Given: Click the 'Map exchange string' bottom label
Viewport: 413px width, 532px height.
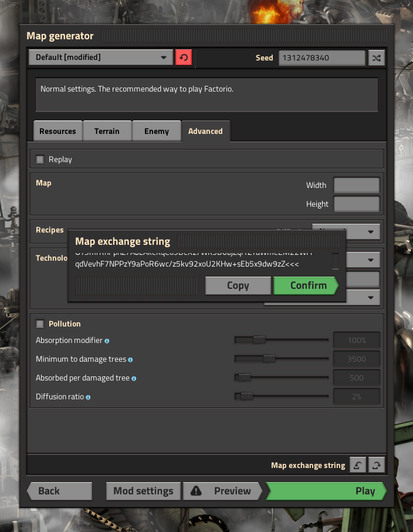Looking at the screenshot, I should click(308, 465).
